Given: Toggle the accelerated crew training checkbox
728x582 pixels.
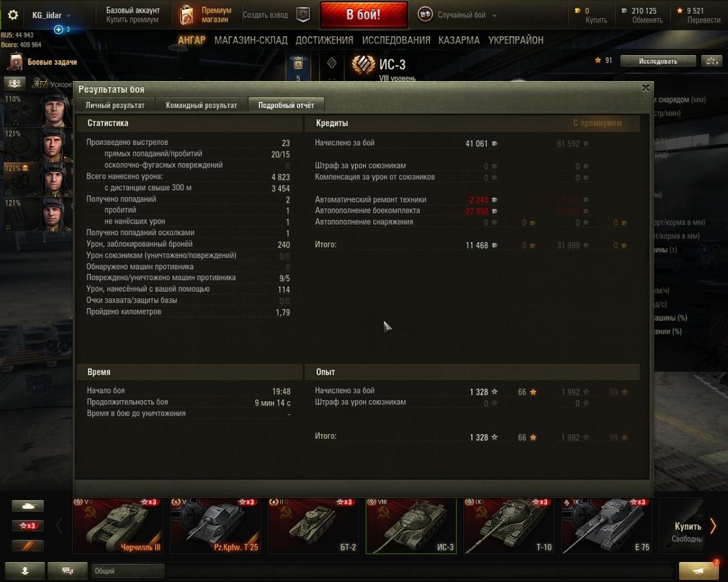Looking at the screenshot, I should coord(44,84).
